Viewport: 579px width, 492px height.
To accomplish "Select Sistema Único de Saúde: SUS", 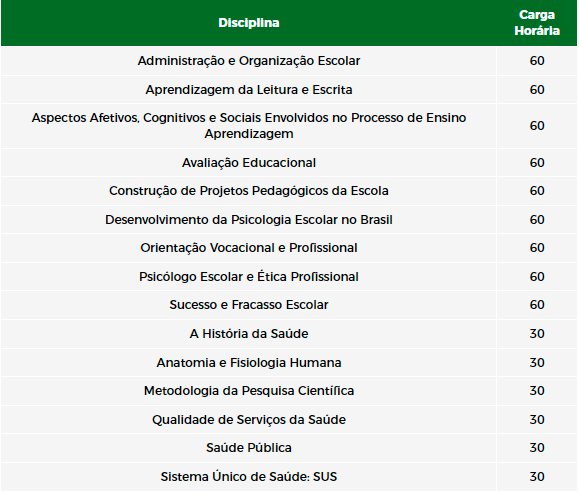I will (x=249, y=477).
